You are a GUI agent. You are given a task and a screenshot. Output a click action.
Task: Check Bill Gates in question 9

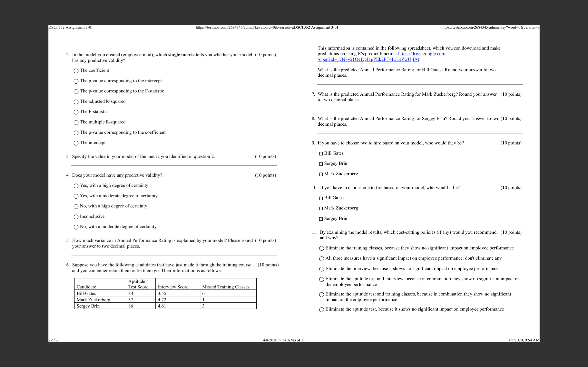click(x=321, y=153)
